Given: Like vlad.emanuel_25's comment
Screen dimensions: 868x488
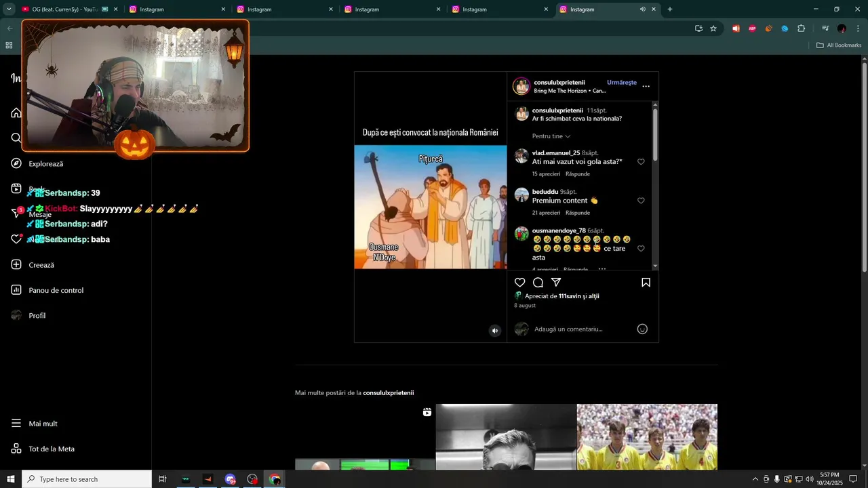Looking at the screenshot, I should [x=641, y=162].
